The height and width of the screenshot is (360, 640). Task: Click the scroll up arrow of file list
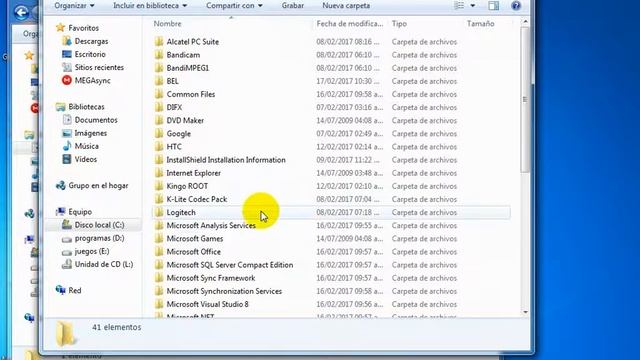[525, 22]
